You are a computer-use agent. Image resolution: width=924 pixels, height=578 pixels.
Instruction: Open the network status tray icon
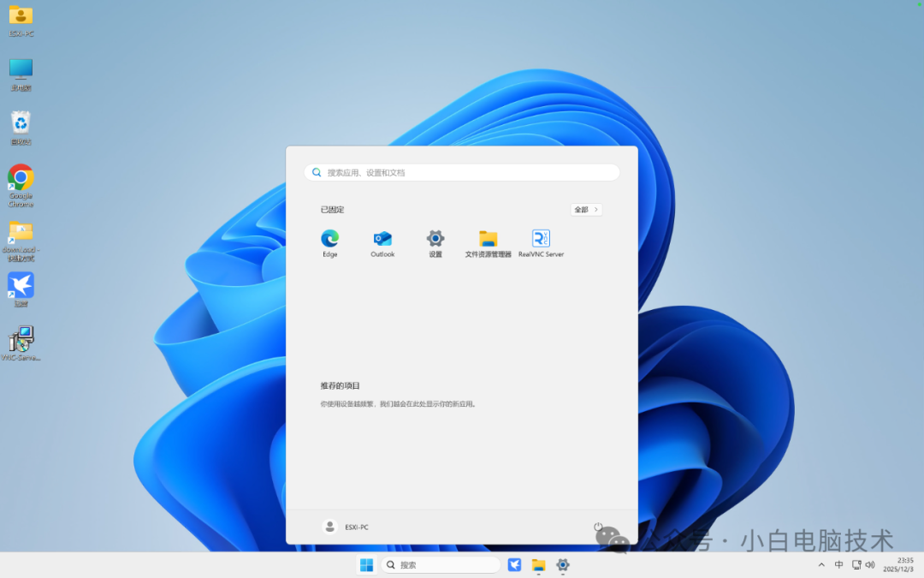pyautogui.click(x=856, y=565)
